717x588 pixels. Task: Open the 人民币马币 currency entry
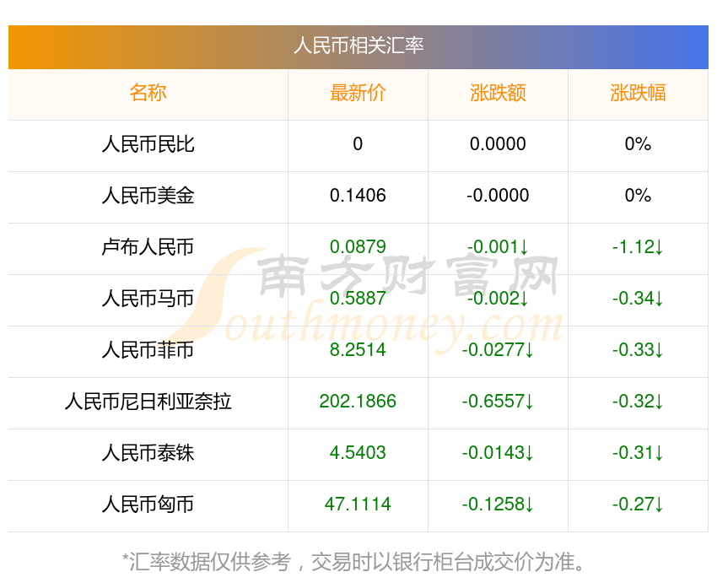pos(148,299)
